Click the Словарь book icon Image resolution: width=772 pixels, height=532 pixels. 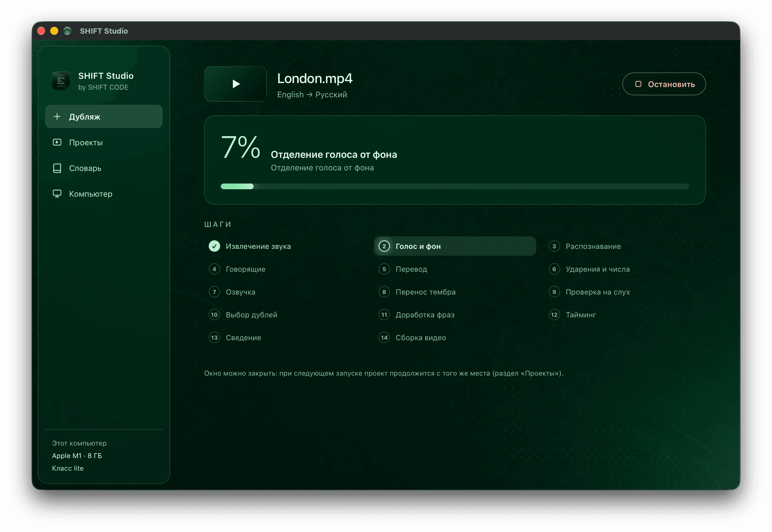[57, 168]
